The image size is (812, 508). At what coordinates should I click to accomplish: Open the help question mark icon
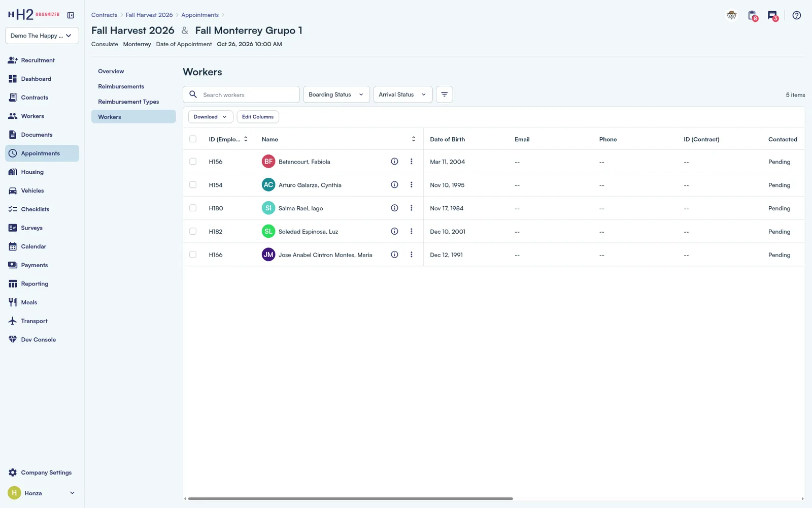[x=797, y=15]
